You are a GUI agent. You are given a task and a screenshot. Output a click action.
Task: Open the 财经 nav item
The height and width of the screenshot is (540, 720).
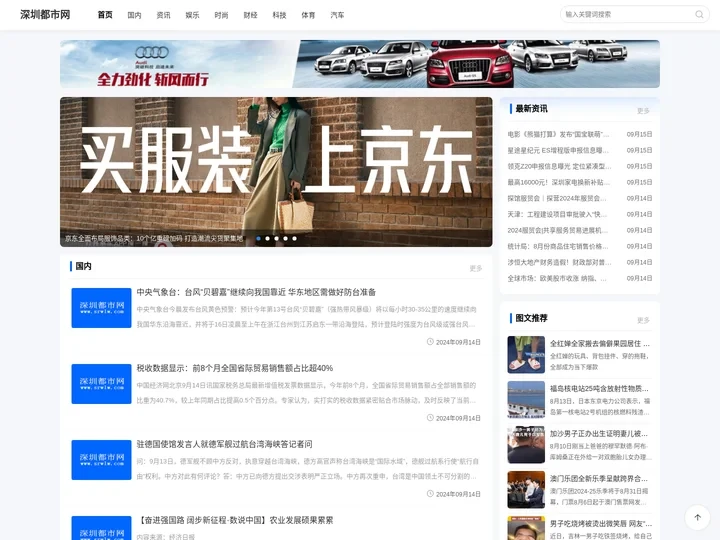250,15
